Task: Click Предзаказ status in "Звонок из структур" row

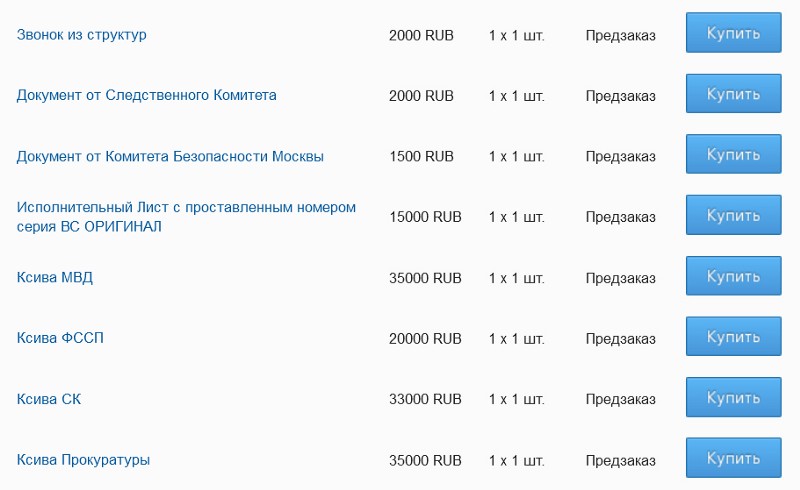Action: [620, 35]
